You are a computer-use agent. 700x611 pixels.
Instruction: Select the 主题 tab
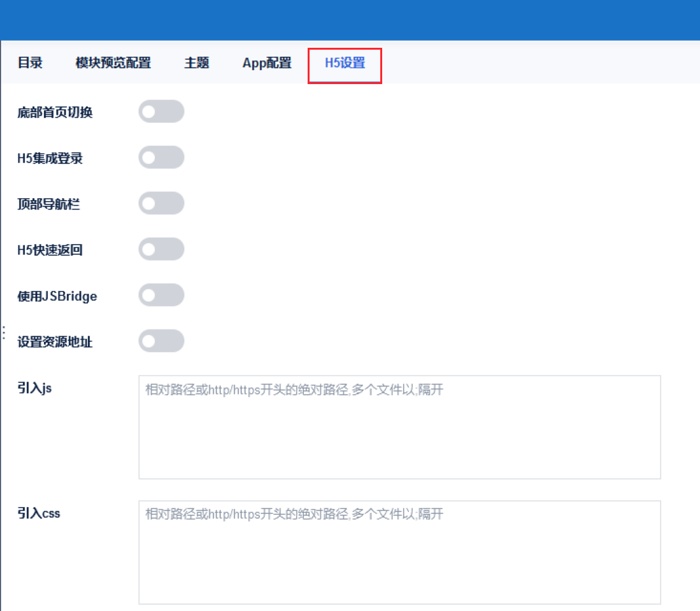(197, 63)
